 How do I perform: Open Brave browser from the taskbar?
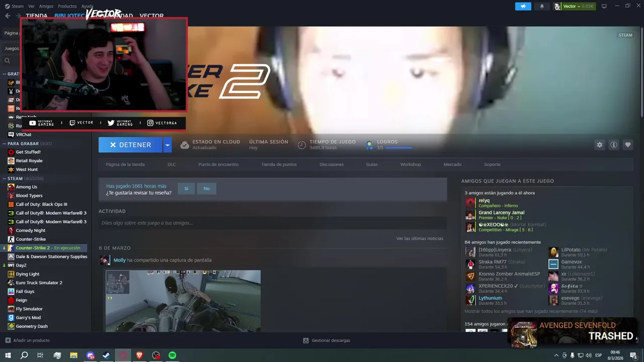click(139, 355)
